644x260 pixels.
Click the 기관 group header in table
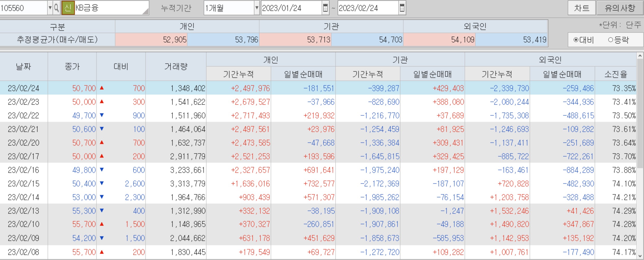(400, 60)
